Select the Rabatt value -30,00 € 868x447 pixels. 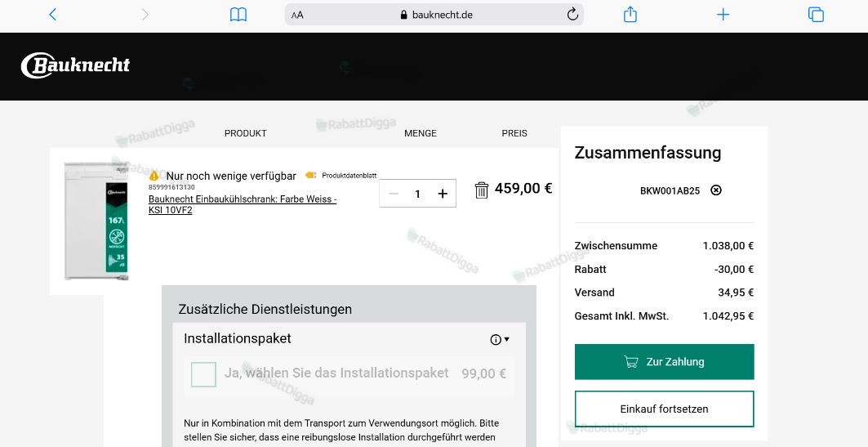(733, 269)
